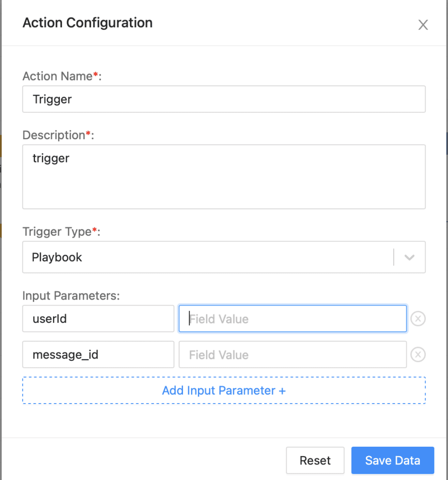Remove the userId input parameter
This screenshot has height=480, width=448.
(418, 319)
